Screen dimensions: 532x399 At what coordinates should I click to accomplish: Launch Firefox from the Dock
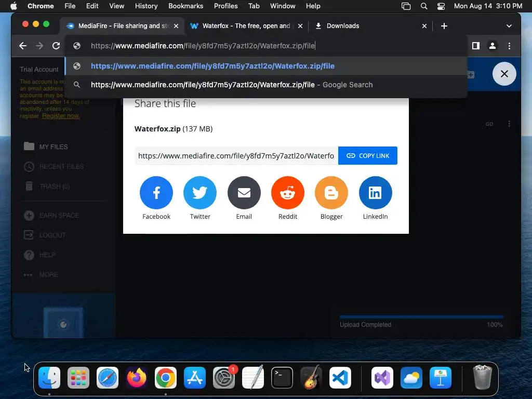(x=137, y=378)
